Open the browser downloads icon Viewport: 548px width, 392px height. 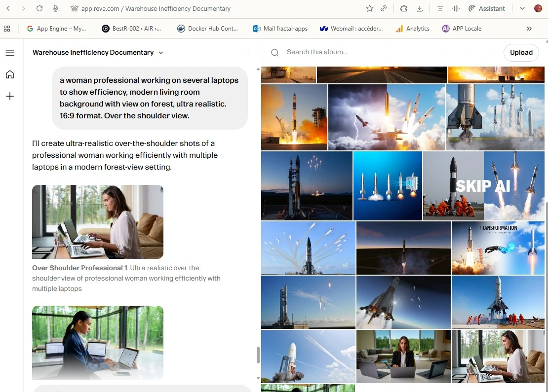coord(420,8)
